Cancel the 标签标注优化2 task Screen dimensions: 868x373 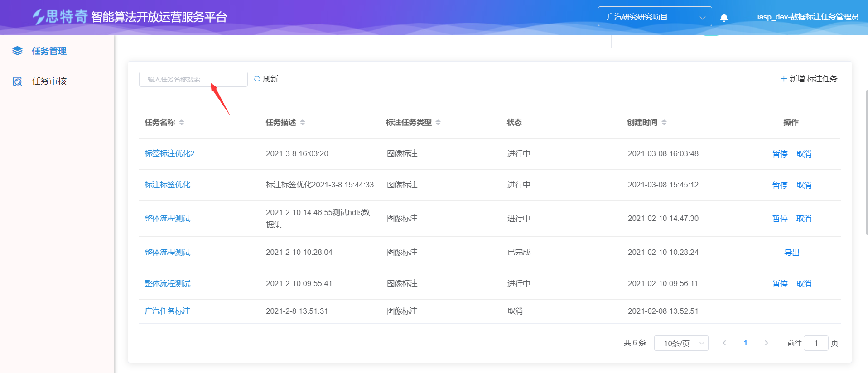804,154
